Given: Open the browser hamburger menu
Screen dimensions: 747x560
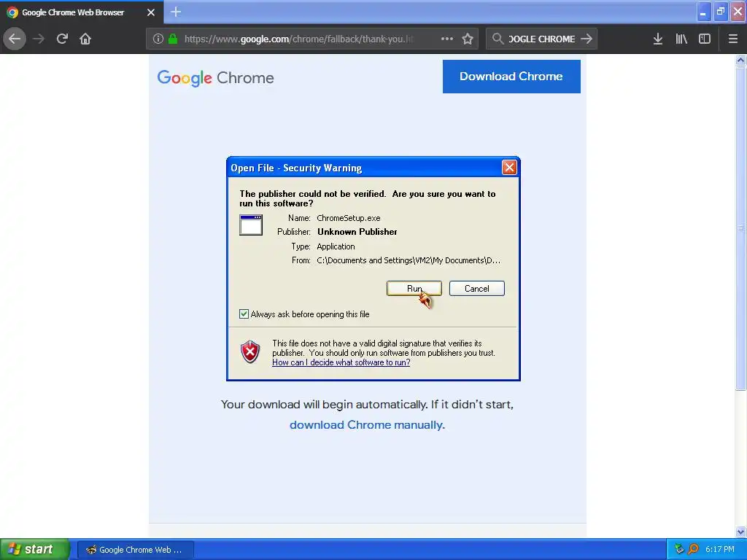Looking at the screenshot, I should 732,39.
